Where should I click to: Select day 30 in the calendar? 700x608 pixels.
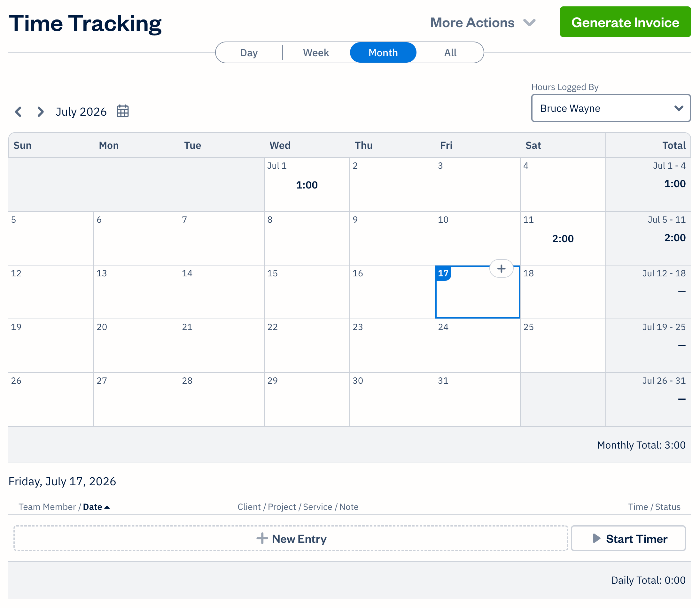pyautogui.click(x=393, y=400)
